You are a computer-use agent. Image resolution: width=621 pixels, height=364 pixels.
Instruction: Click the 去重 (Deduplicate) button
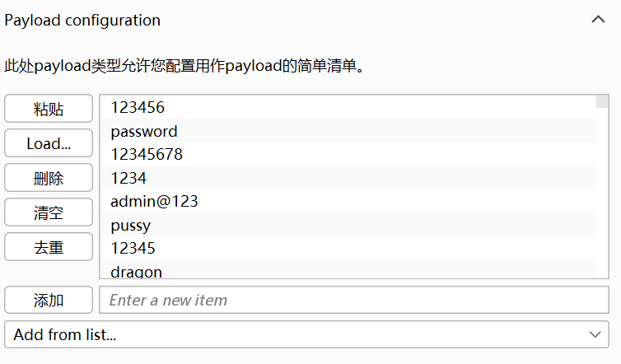point(49,247)
